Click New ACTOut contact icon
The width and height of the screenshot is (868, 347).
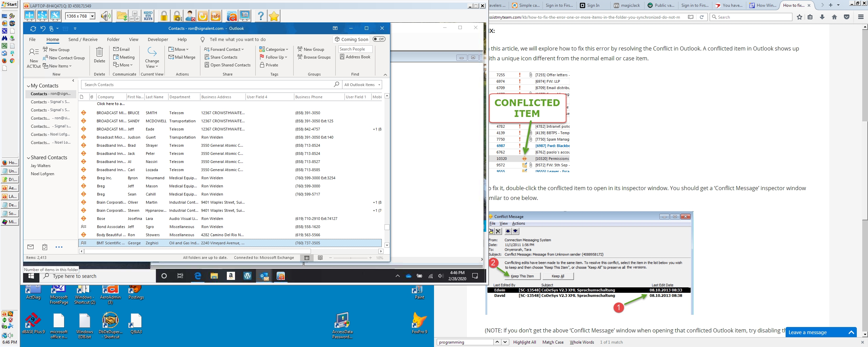(x=34, y=58)
